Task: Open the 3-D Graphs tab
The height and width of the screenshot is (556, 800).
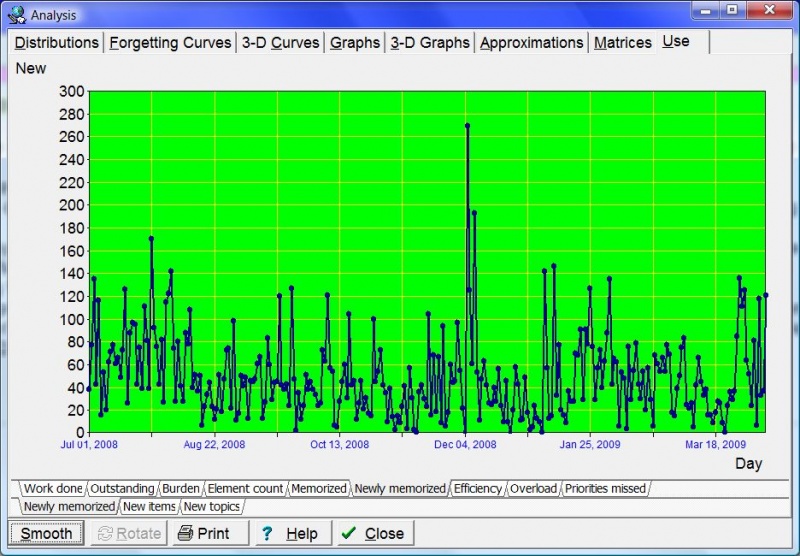Action: tap(429, 43)
